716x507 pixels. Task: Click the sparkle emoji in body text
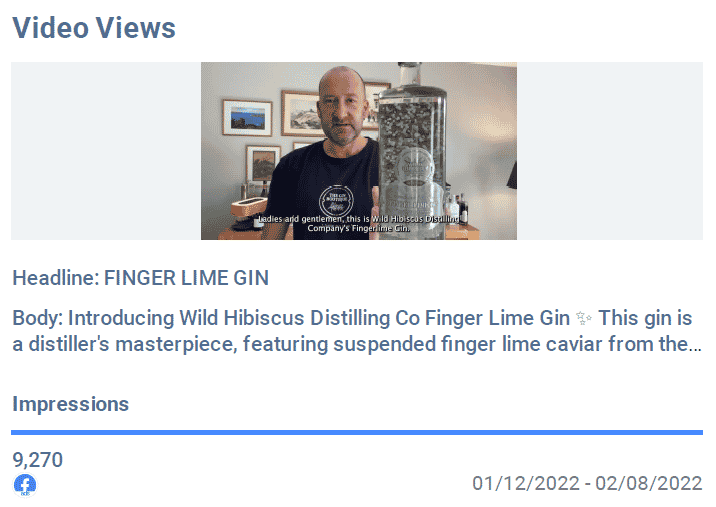point(584,318)
